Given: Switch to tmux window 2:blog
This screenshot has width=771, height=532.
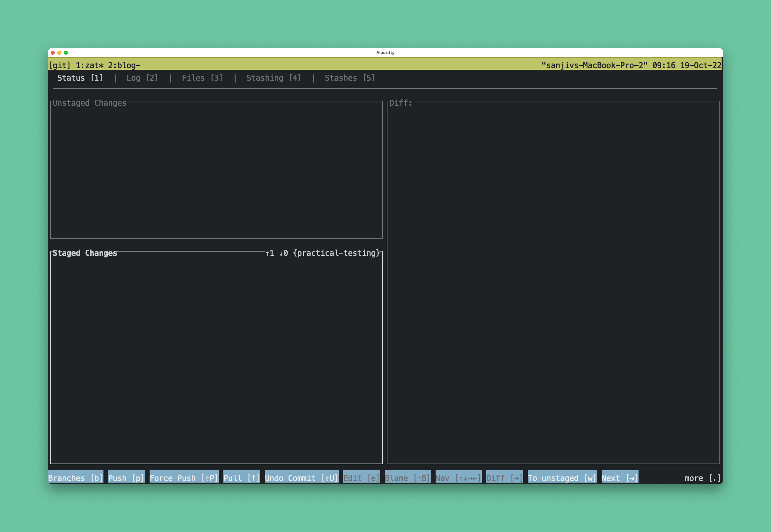Looking at the screenshot, I should point(124,65).
